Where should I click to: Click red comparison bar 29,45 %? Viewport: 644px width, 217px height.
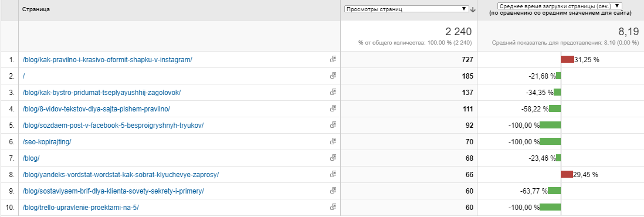(x=567, y=175)
